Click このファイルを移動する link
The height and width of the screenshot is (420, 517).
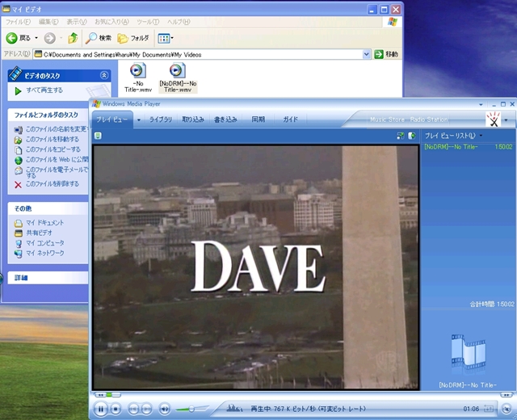click(53, 139)
